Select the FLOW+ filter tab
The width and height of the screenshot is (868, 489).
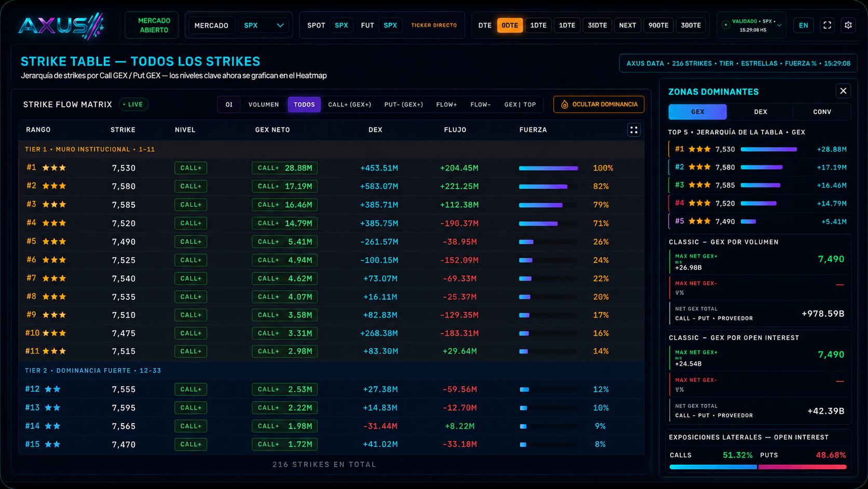click(x=446, y=104)
